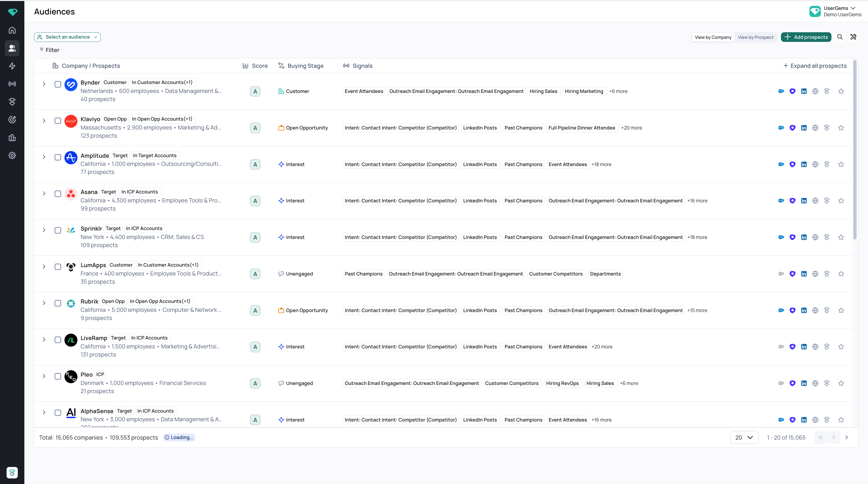
Task: Open the bar chart reports sidebar icon
Action: click(12, 138)
